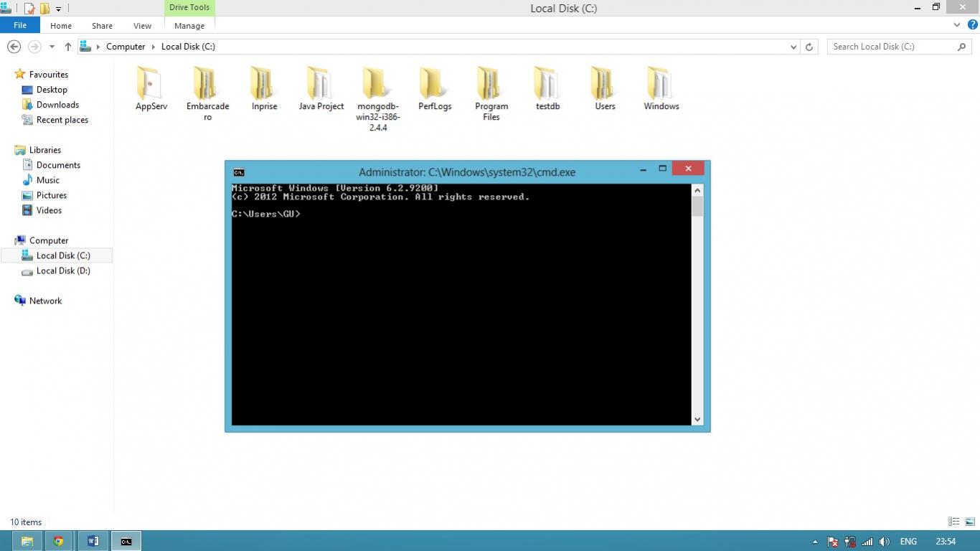The height and width of the screenshot is (551, 980).
Task: Open Microsoft Word from the taskbar
Action: point(93,541)
